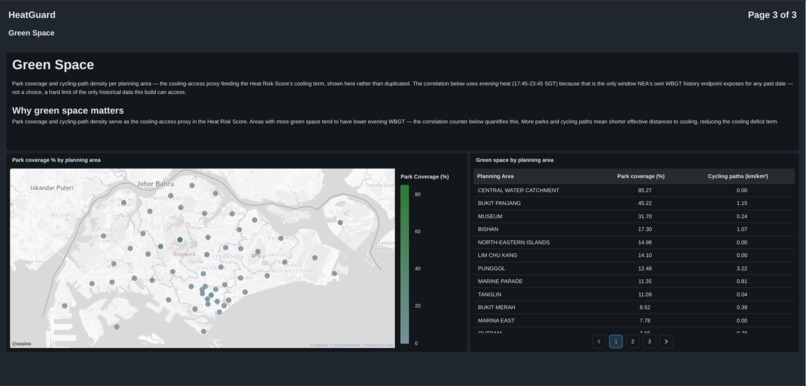Viewport: 806px width, 386px height.
Task: Click Bukit Merah cycling paths value 0.39
Action: click(741, 307)
